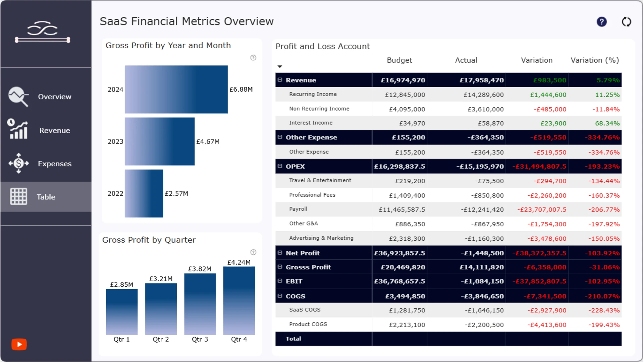Click Revenue budget value £16,974,970
644x362 pixels.
coord(403,80)
